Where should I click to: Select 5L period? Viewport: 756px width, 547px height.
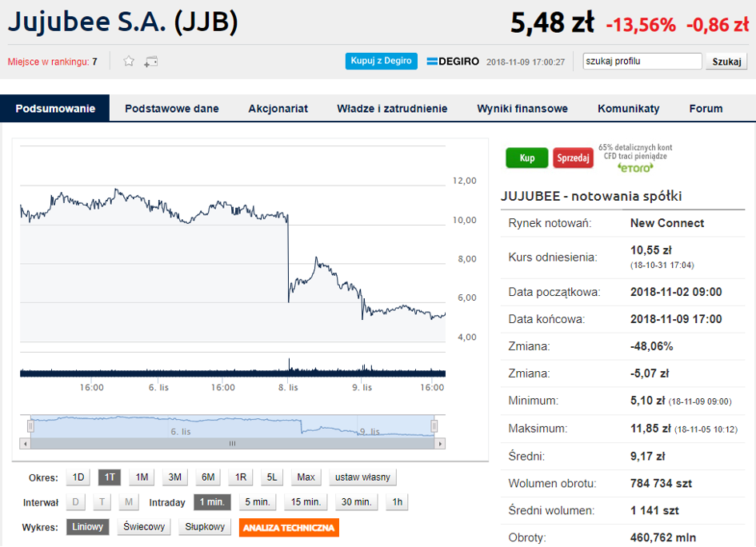[272, 477]
